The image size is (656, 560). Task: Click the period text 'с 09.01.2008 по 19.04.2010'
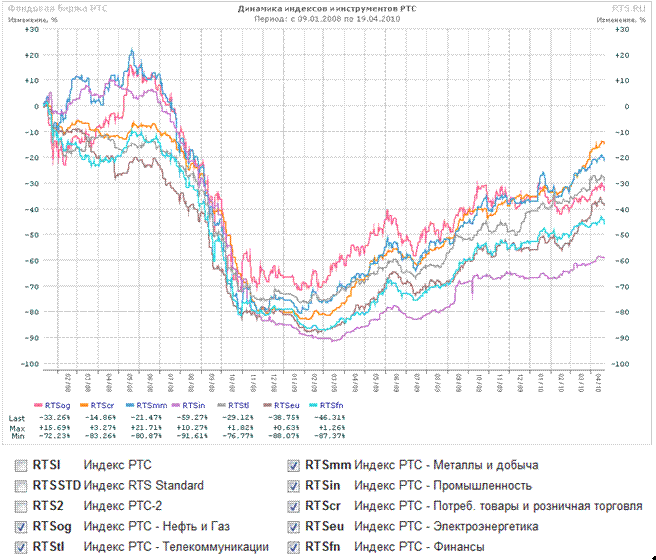(x=344, y=19)
